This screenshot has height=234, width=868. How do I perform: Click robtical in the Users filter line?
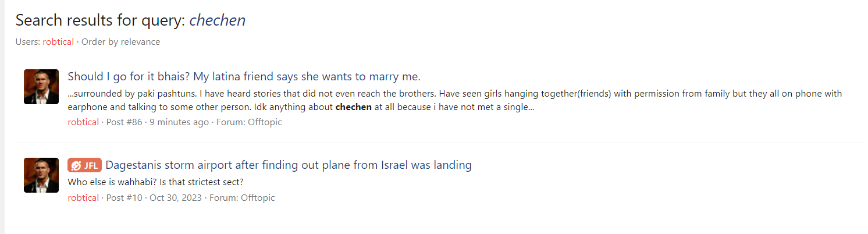[58, 42]
